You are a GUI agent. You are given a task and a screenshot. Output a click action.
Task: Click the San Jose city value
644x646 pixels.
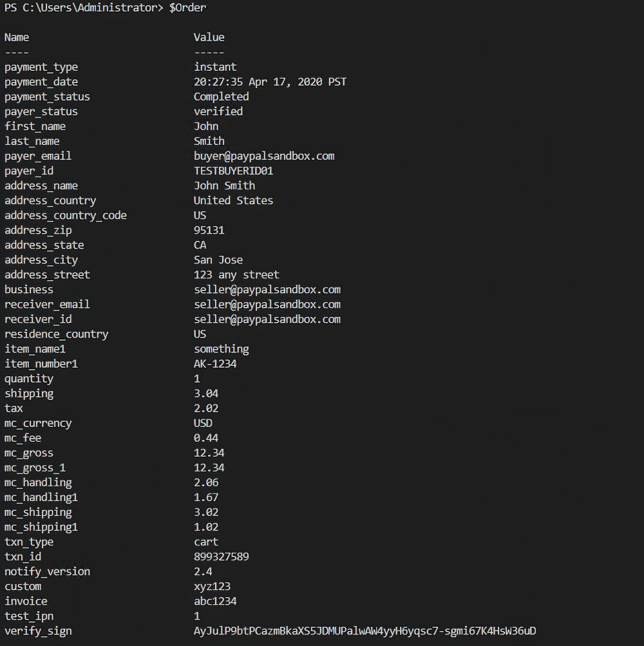tap(218, 260)
